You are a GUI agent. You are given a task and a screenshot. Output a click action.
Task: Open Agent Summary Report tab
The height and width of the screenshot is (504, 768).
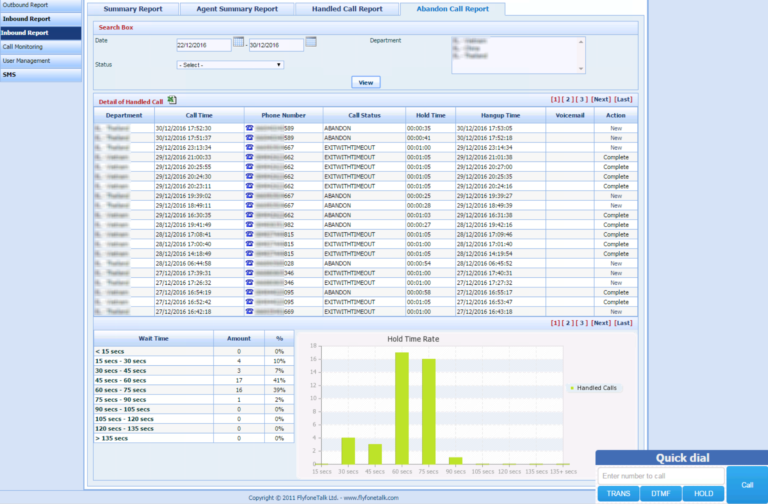tap(237, 9)
